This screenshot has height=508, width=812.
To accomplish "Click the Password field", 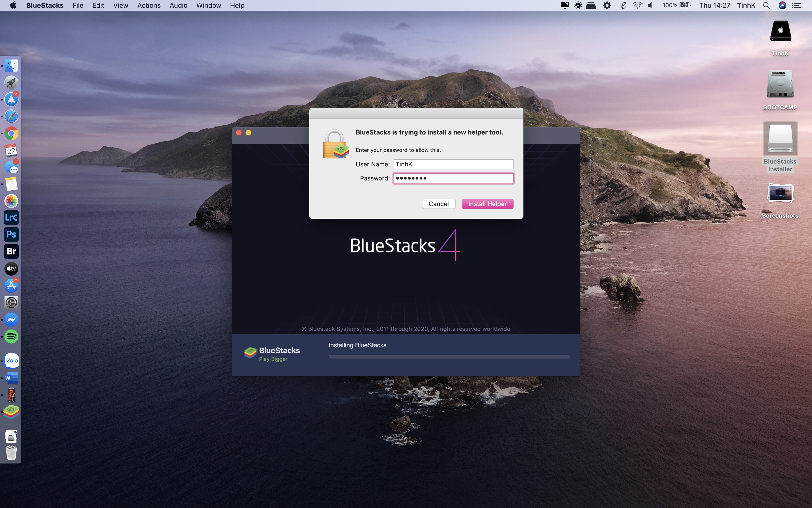I will click(453, 178).
